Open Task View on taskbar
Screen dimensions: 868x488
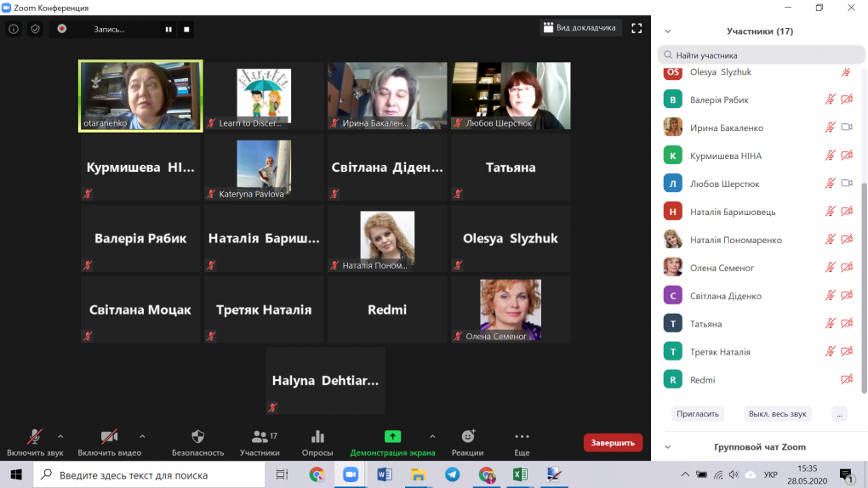(x=282, y=474)
